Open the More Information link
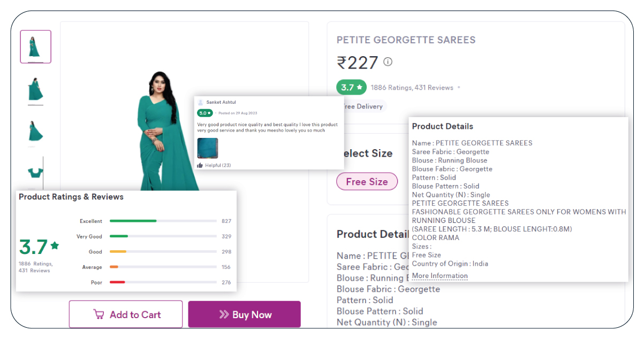The image size is (644, 339). pyautogui.click(x=440, y=276)
